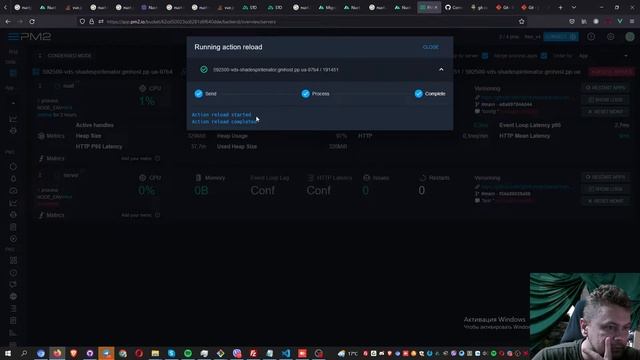Open Firefox from taskbar
Viewport: 640px width, 360px height.
[x=57, y=353]
